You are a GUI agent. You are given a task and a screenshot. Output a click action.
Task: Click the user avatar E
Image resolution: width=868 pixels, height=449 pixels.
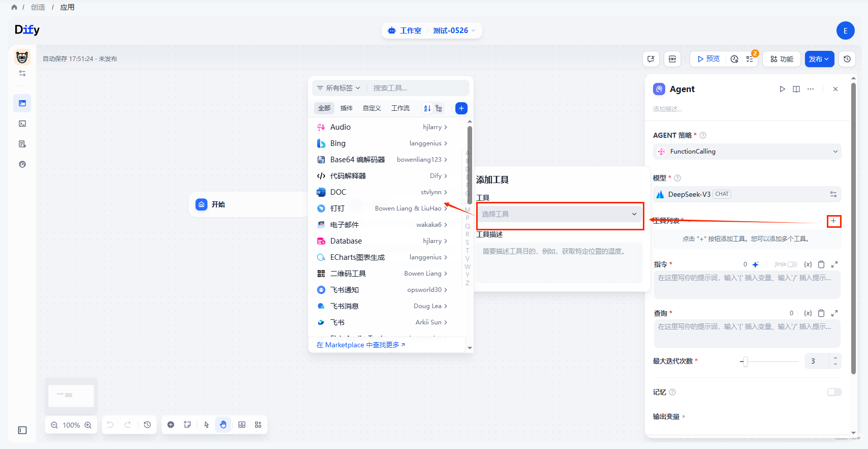[846, 31]
